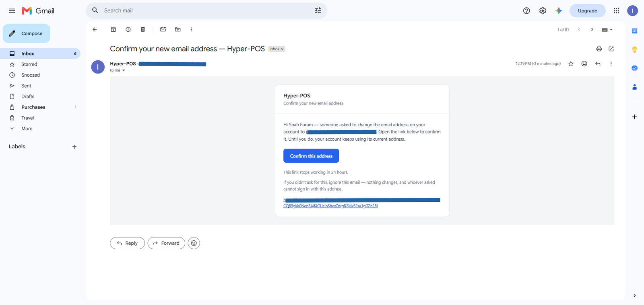The image size is (644, 305).
Task: Click the '1 of 81' counter
Action: click(563, 30)
